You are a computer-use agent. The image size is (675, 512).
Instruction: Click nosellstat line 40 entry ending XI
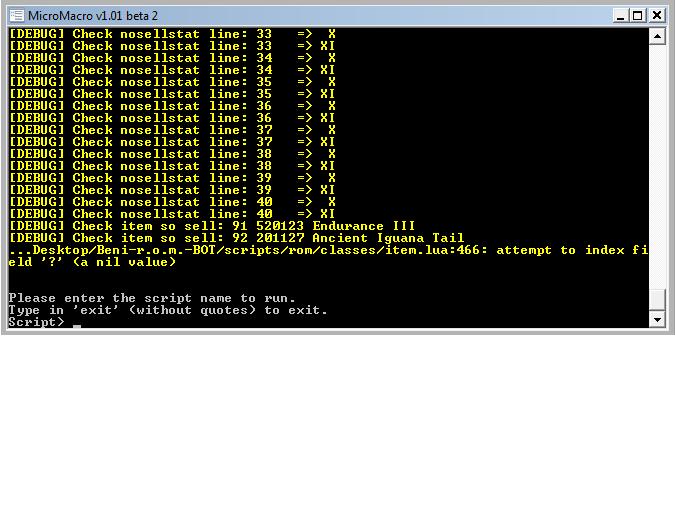pyautogui.click(x=172, y=214)
